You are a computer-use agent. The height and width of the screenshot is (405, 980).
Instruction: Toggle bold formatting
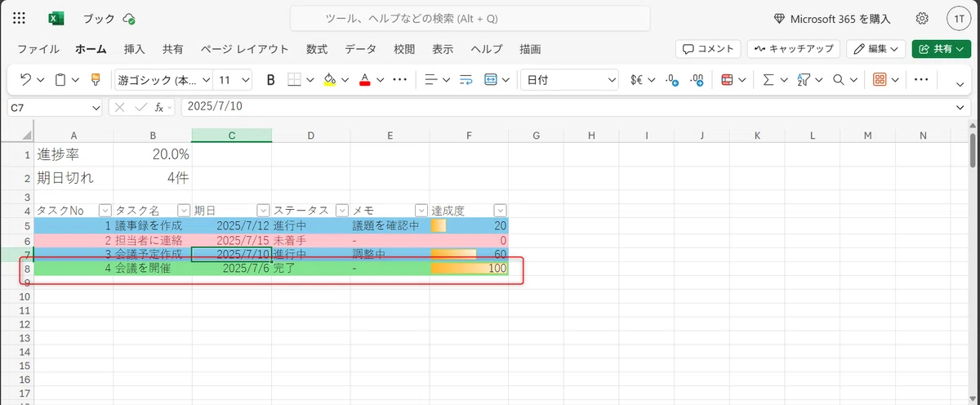270,80
